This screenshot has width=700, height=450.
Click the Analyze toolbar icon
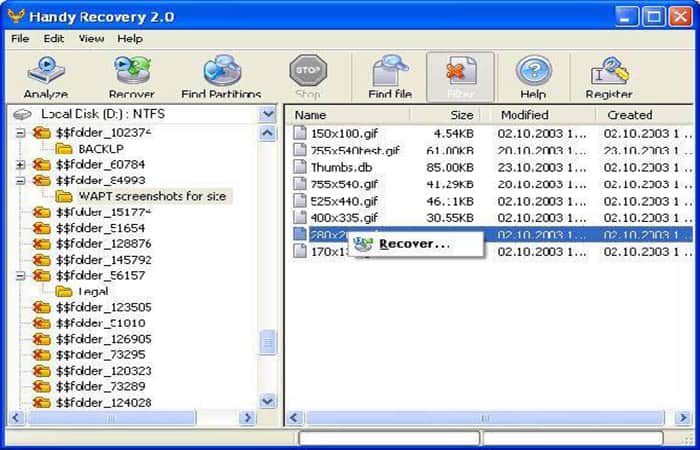(46, 71)
